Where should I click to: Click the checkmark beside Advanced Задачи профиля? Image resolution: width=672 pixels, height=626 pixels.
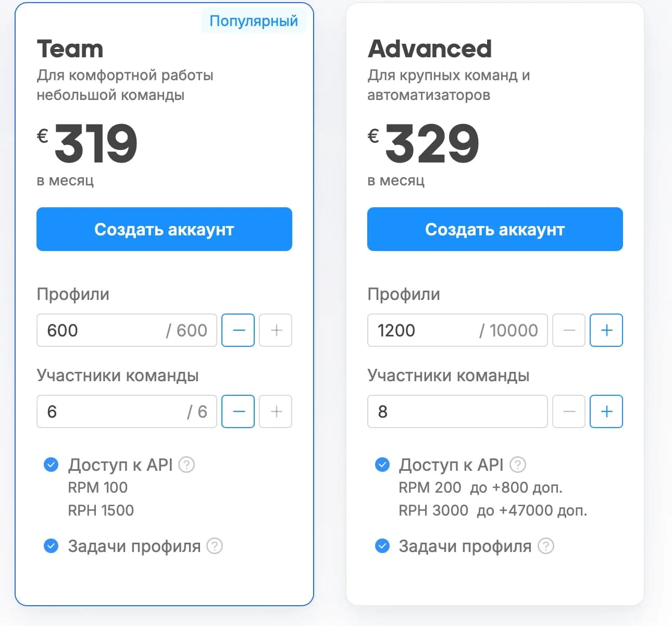[x=382, y=546]
